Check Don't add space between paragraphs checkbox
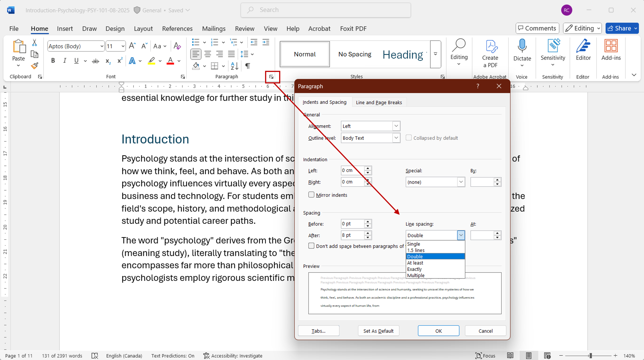This screenshot has width=644, height=360. pyautogui.click(x=311, y=246)
